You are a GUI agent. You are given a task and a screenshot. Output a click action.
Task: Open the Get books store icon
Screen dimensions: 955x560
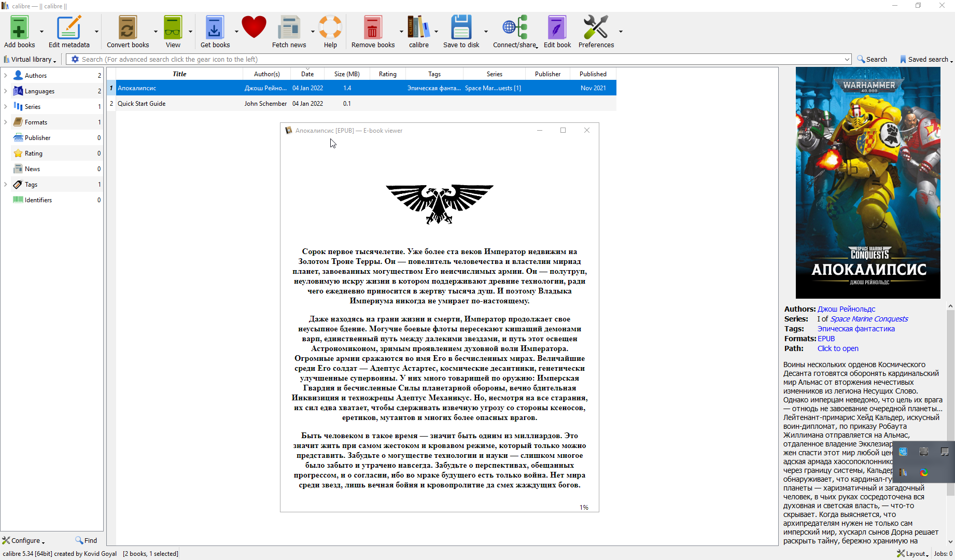click(214, 28)
